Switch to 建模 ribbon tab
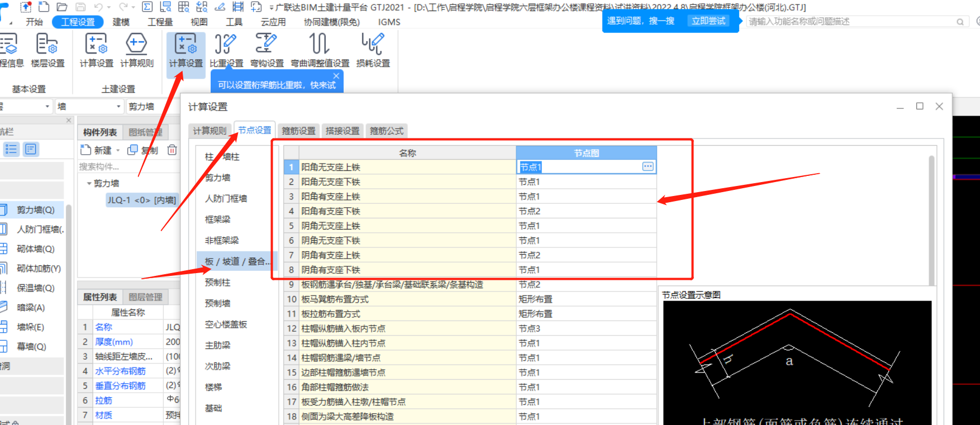The width and height of the screenshot is (980, 425). click(121, 22)
